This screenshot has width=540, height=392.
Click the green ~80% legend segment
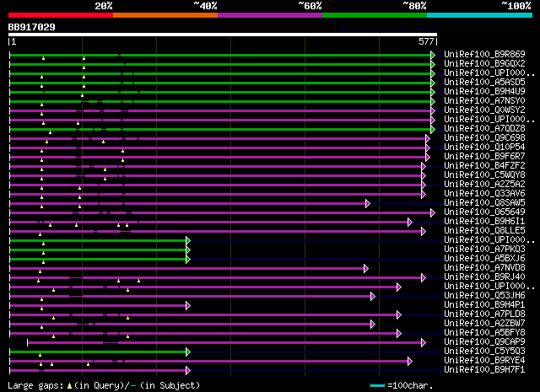pyautogui.click(x=375, y=15)
